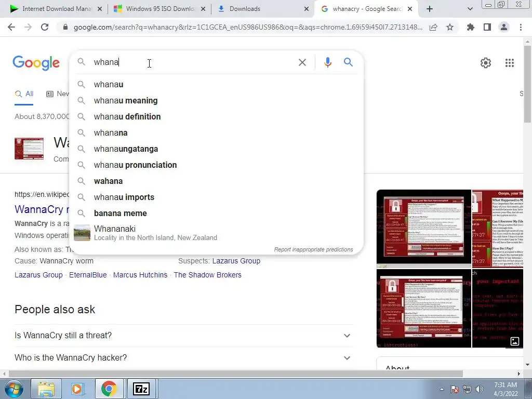Choose the 'whanau imports' suggestion
Viewport: 532px width, 399px height.
217,197
